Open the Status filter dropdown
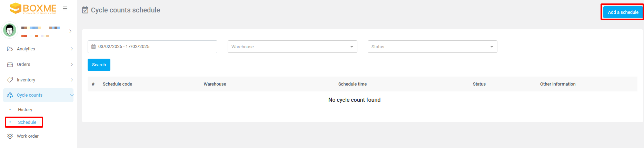This screenshot has width=644, height=148. 432,47
